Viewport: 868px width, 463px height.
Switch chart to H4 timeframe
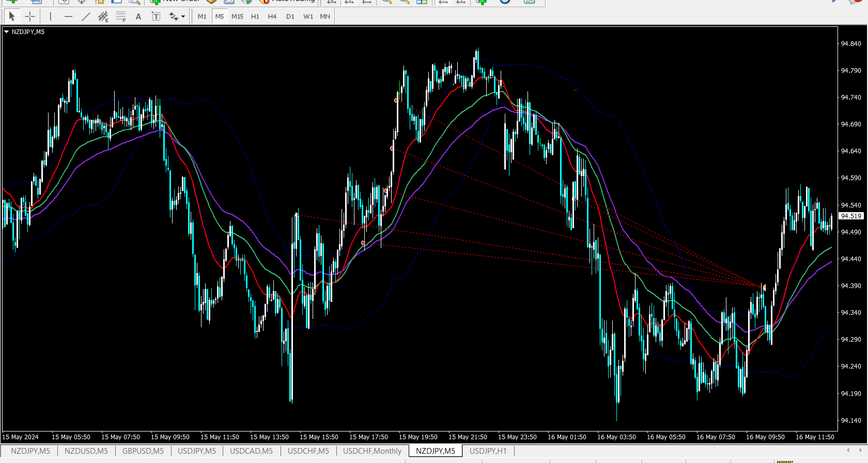point(272,17)
